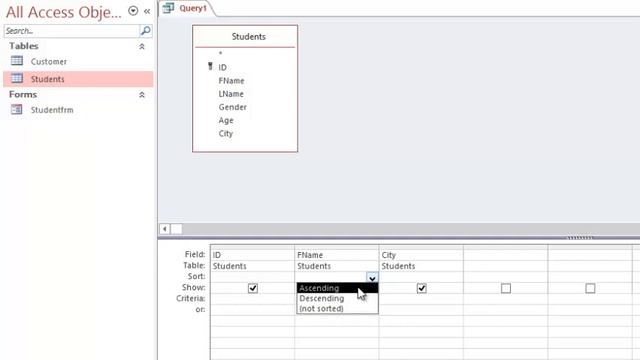Select the asterisk field in Students table
Screen dimensions: 640x360
pos(220,53)
